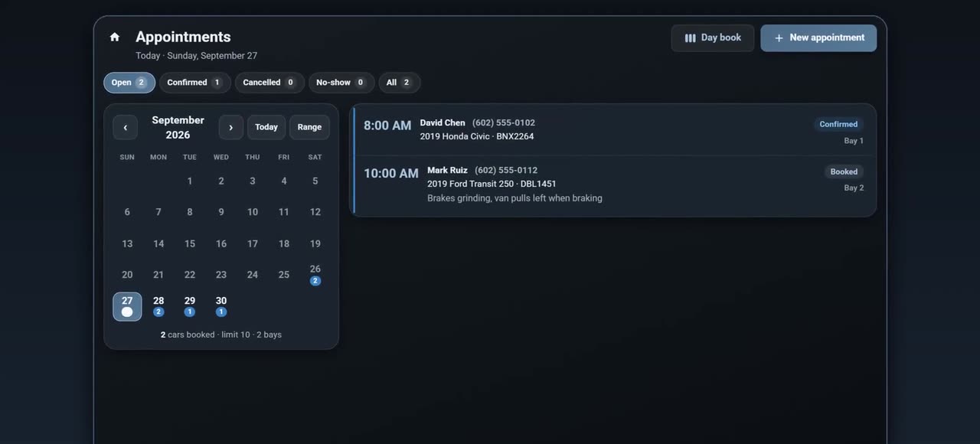Pick September 9 in the calendar

coord(221,212)
